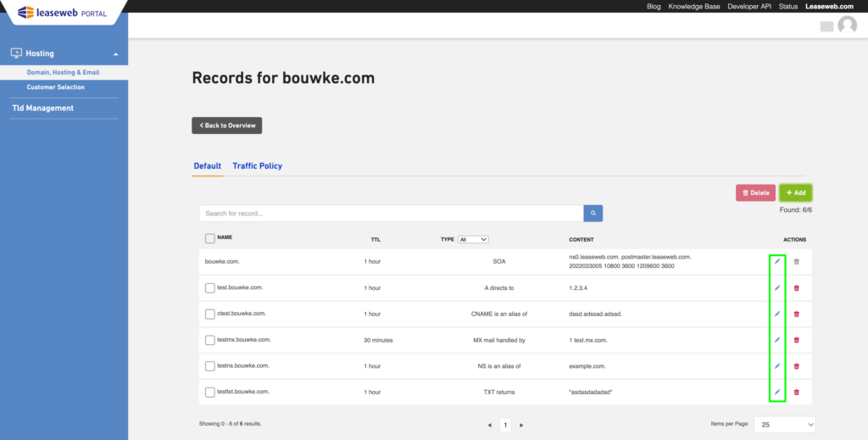Click the content cell dasd.adssad.adsad.
Viewport: 868px width, 440px height.
pyautogui.click(x=596, y=314)
